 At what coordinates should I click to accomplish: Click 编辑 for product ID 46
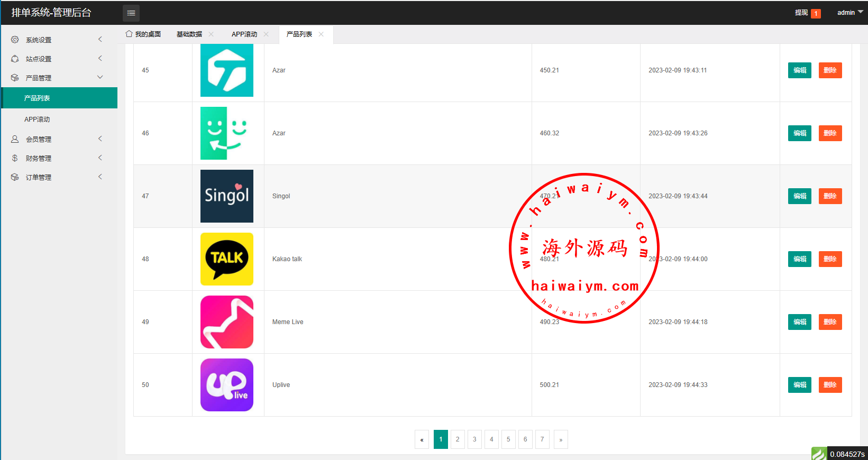pyautogui.click(x=800, y=133)
